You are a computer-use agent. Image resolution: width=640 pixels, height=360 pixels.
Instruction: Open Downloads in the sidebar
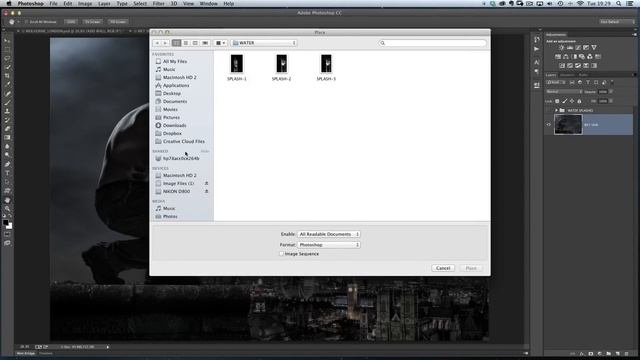[174, 125]
